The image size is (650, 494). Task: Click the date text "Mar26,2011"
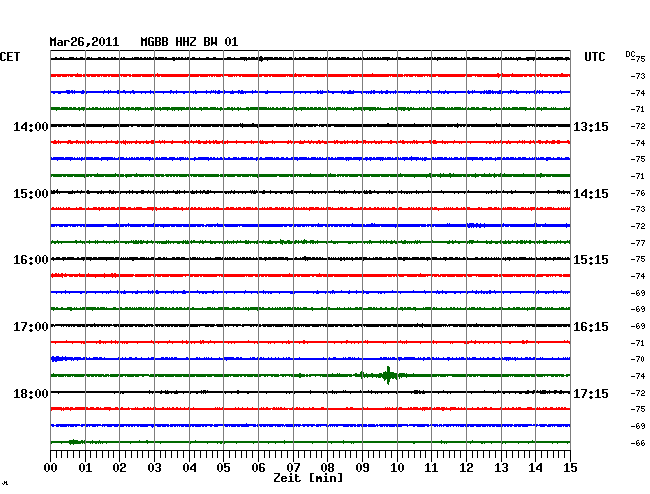[84, 42]
